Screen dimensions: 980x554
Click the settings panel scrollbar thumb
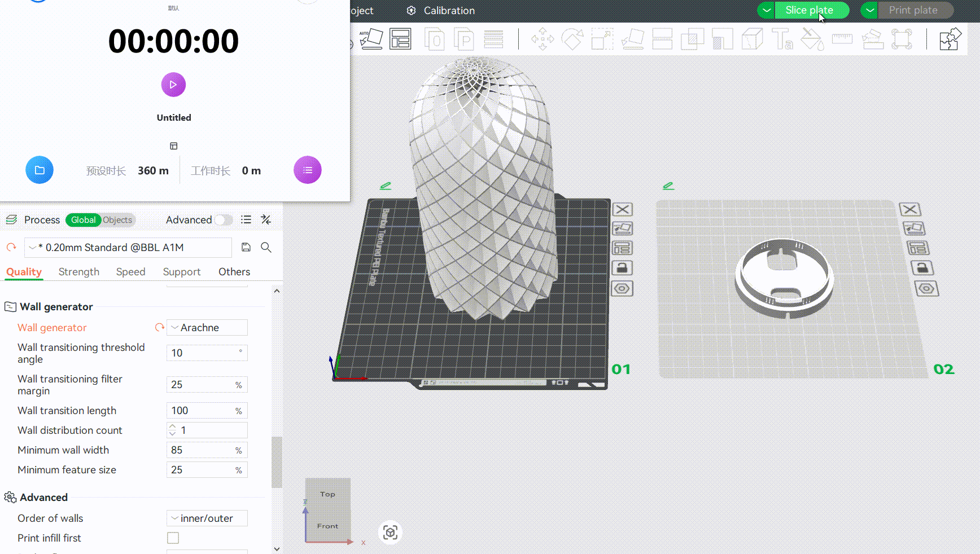click(x=277, y=462)
